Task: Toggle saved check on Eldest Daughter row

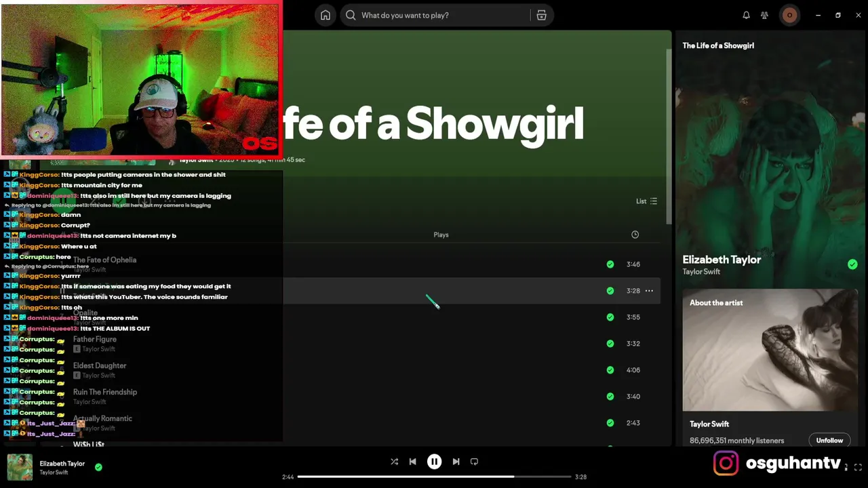Action: (610, 370)
